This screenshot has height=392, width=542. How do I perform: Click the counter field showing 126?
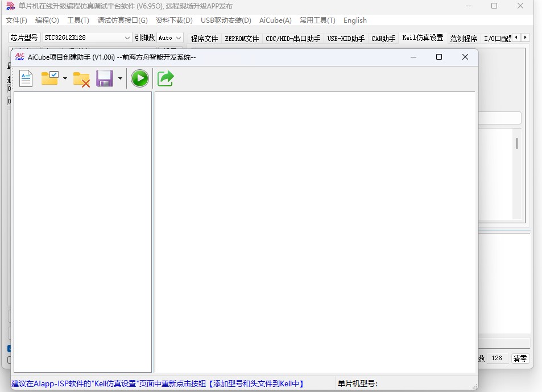coord(498,358)
